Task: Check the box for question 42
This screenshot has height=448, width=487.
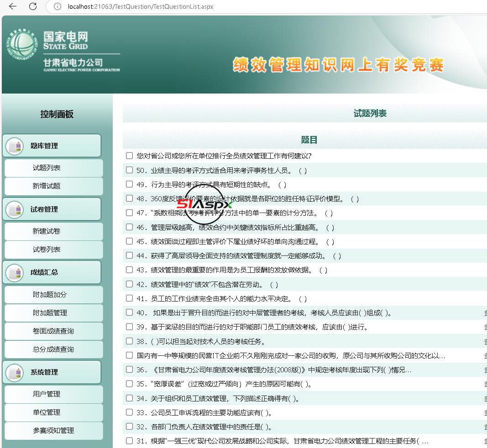Action: click(129, 284)
